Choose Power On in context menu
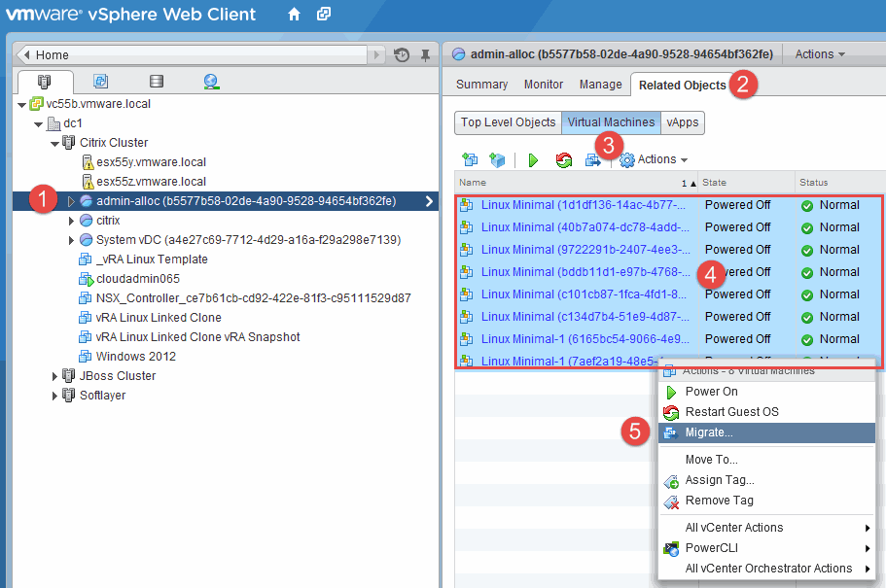 [x=711, y=392]
